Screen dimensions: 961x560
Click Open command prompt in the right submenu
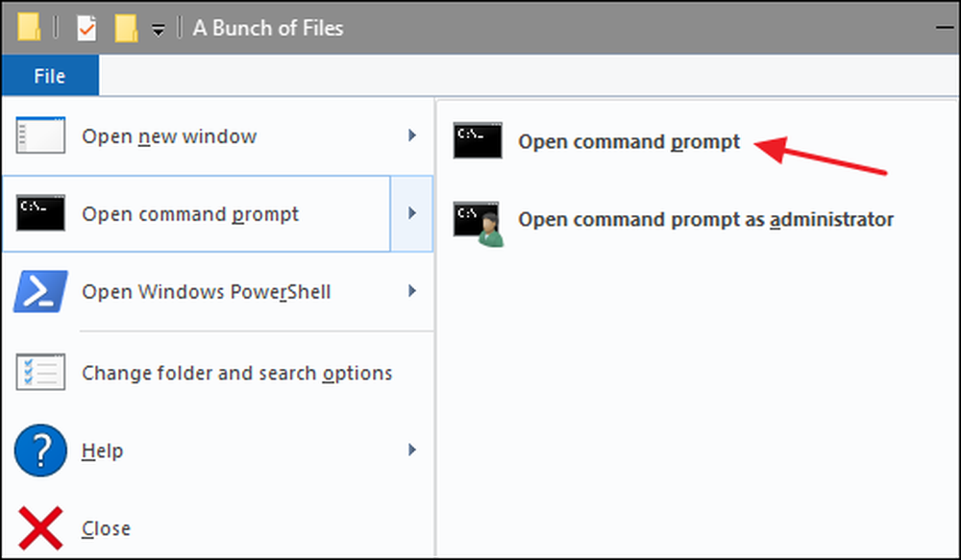(628, 141)
